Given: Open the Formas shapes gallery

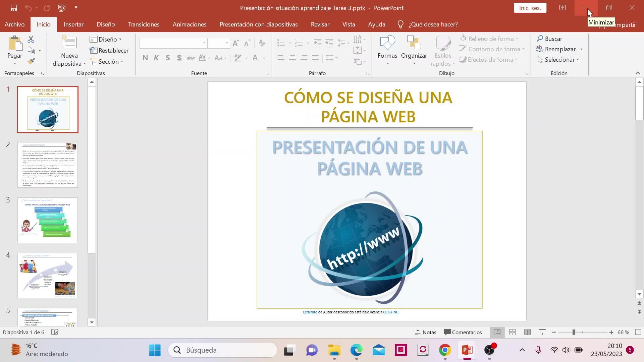Looking at the screenshot, I should tap(387, 50).
